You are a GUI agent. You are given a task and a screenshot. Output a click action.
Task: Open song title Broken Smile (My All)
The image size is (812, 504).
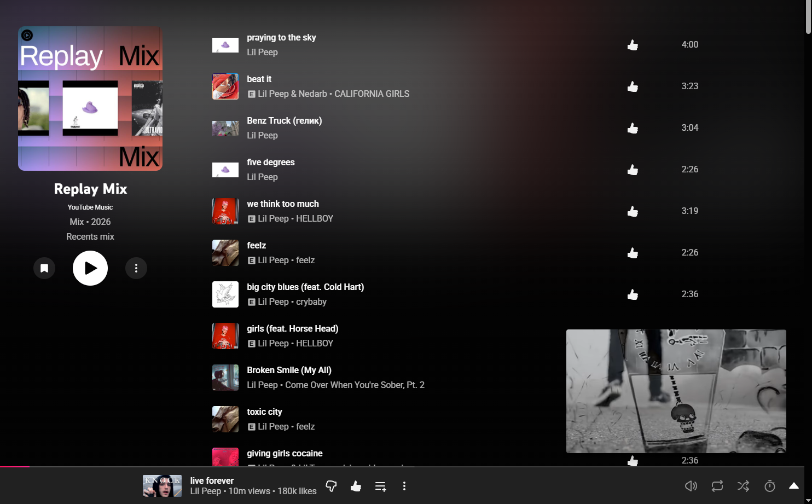pyautogui.click(x=289, y=370)
